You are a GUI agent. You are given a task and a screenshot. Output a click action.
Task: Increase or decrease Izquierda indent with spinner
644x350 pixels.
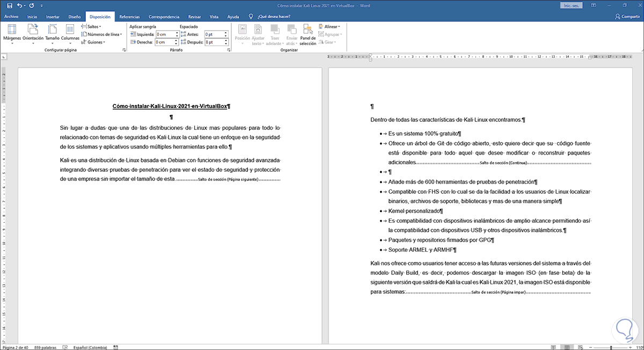(x=177, y=34)
